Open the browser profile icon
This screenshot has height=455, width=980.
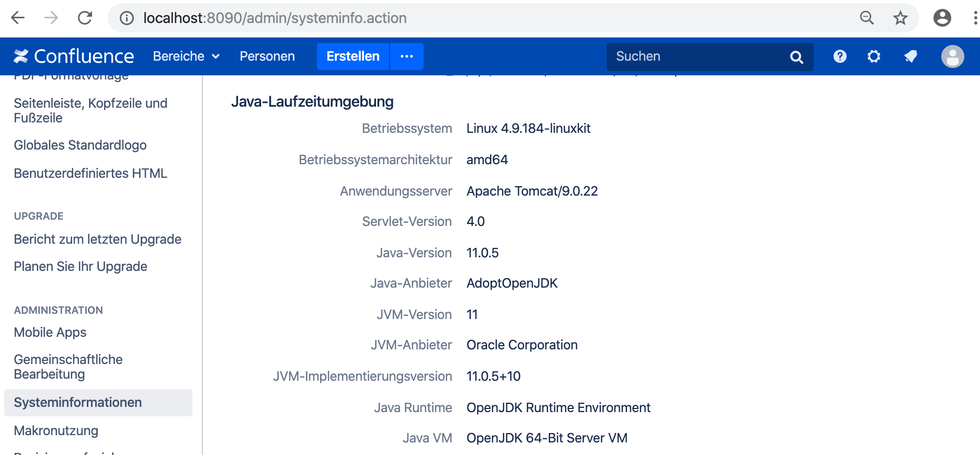[x=942, y=18]
